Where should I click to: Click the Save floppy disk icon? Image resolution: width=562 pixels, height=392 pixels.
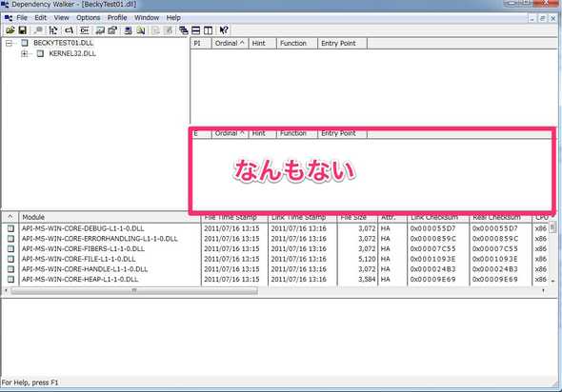point(22,30)
